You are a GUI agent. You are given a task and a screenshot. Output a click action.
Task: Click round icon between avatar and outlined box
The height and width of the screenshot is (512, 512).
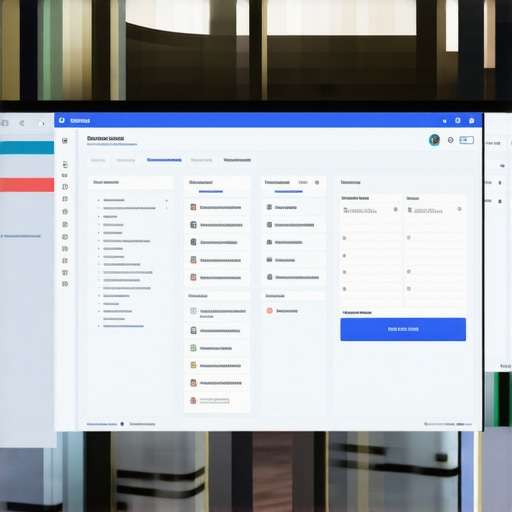click(450, 140)
